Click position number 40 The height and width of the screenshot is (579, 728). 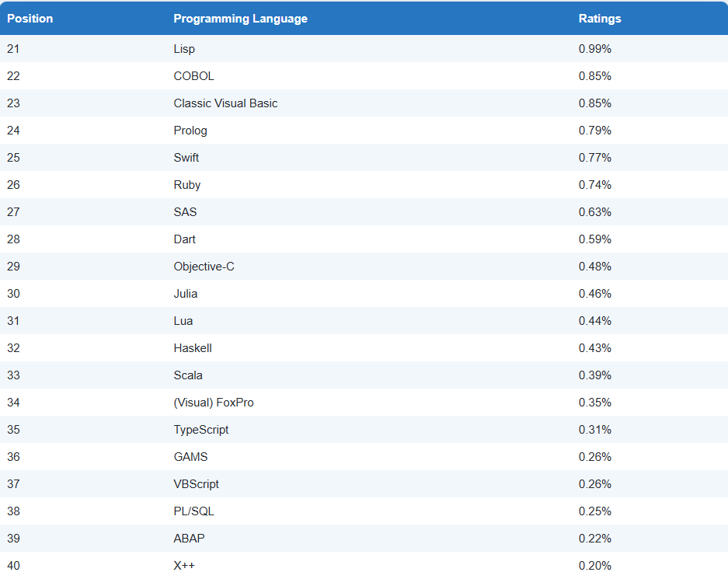pos(13,566)
